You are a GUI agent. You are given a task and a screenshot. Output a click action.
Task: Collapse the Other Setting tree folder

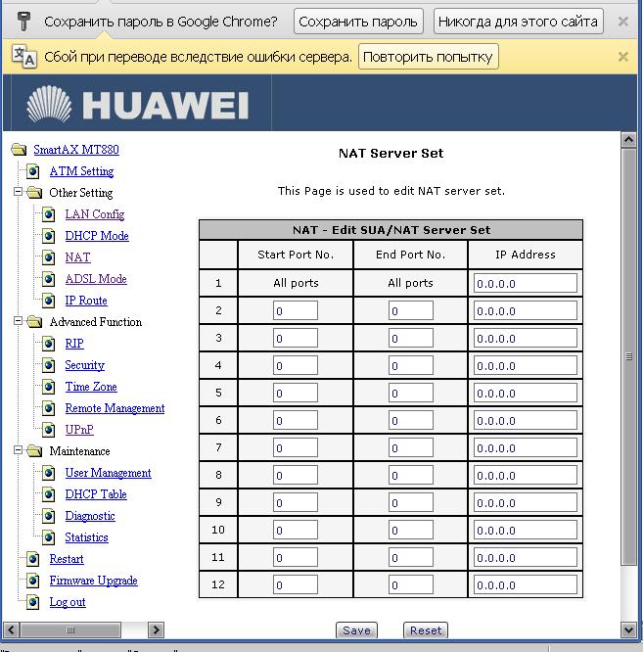point(18,193)
